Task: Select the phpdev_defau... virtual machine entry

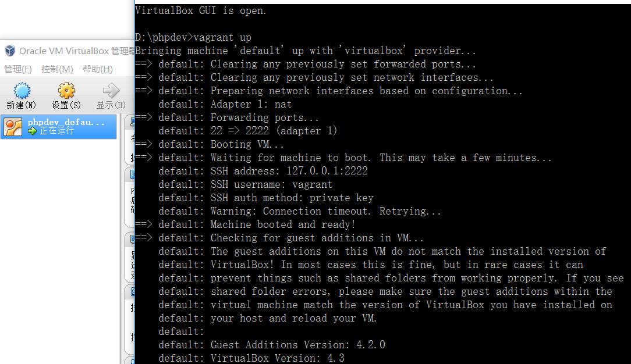Action: tap(59, 127)
